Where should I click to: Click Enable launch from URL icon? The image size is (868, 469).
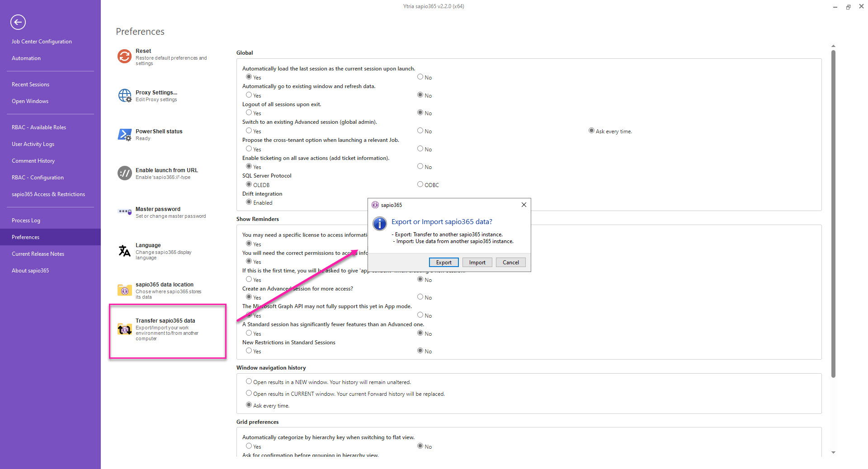click(x=125, y=173)
